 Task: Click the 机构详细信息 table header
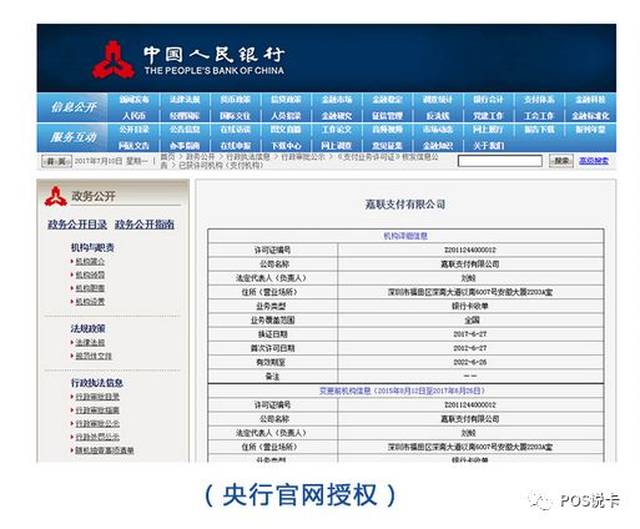tap(405, 236)
